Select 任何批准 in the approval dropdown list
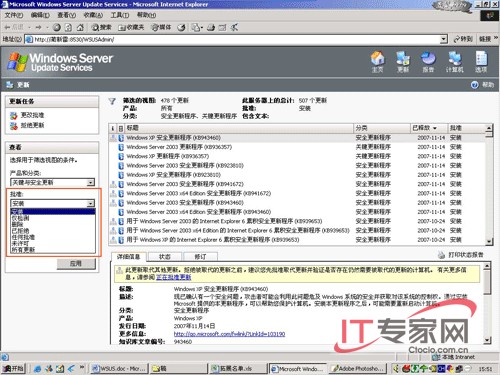The image size is (500, 375). [x=53, y=237]
